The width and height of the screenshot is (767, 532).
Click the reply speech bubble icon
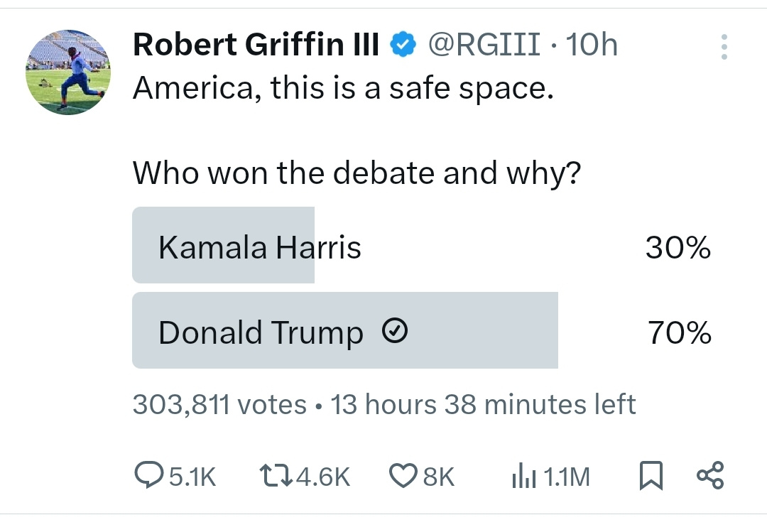(149, 475)
